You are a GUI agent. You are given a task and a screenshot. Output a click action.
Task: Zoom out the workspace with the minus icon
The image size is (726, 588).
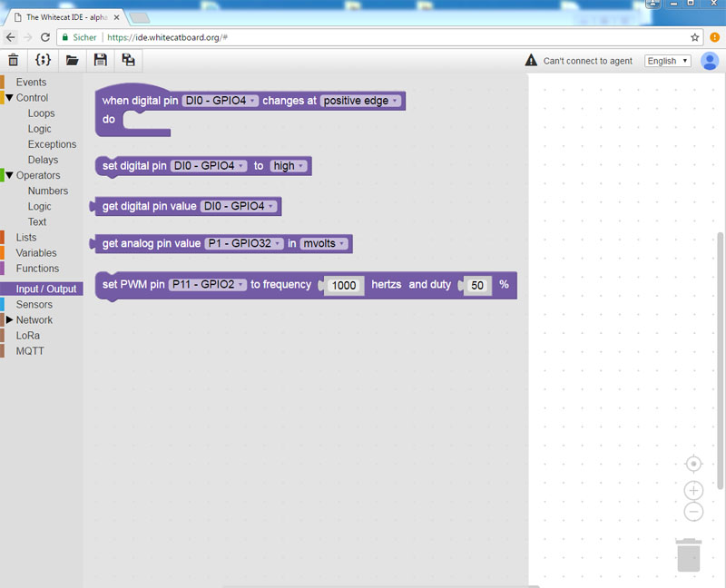(x=693, y=512)
